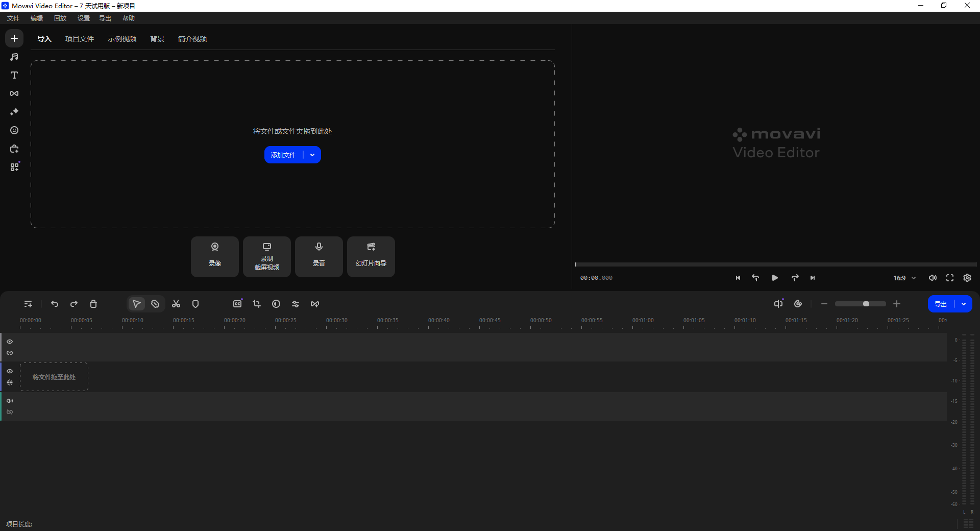
Task: Step forward one frame
Action: point(795,278)
